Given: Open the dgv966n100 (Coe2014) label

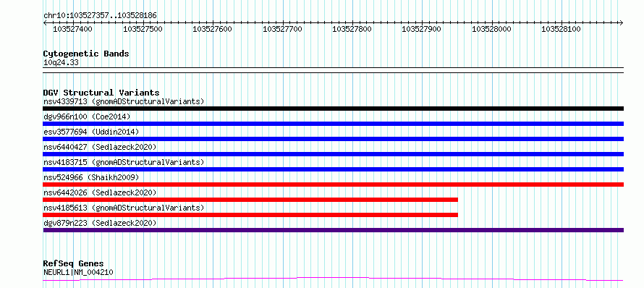Looking at the screenshot, I should click(x=87, y=117).
